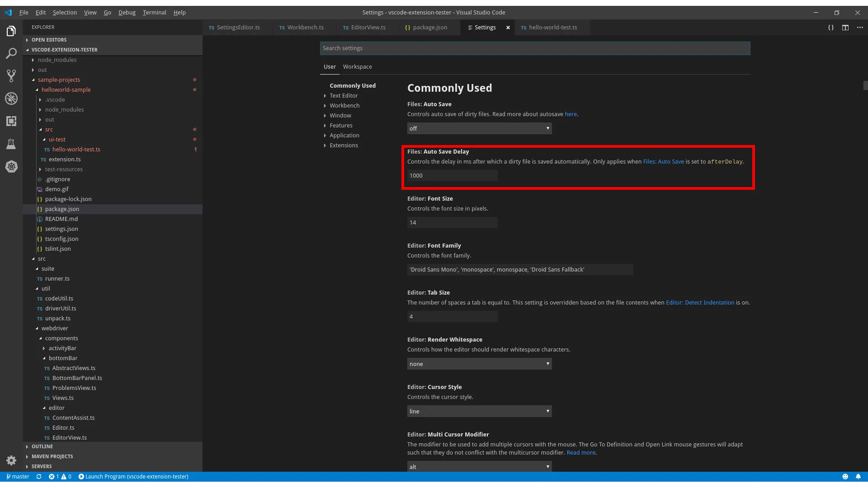Open settings JSON with braces icon
This screenshot has width=868, height=488.
pos(831,28)
